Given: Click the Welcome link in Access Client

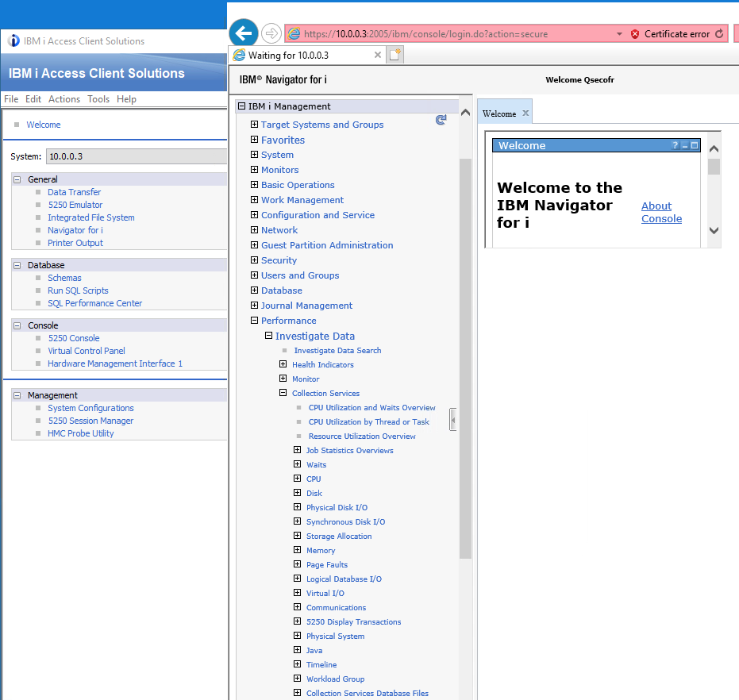Looking at the screenshot, I should [44, 125].
